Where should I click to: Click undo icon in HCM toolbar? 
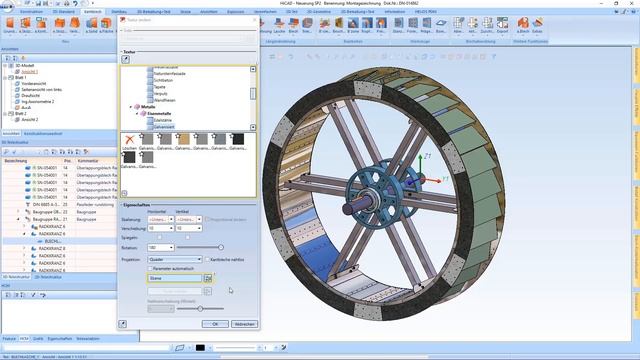(42, 295)
